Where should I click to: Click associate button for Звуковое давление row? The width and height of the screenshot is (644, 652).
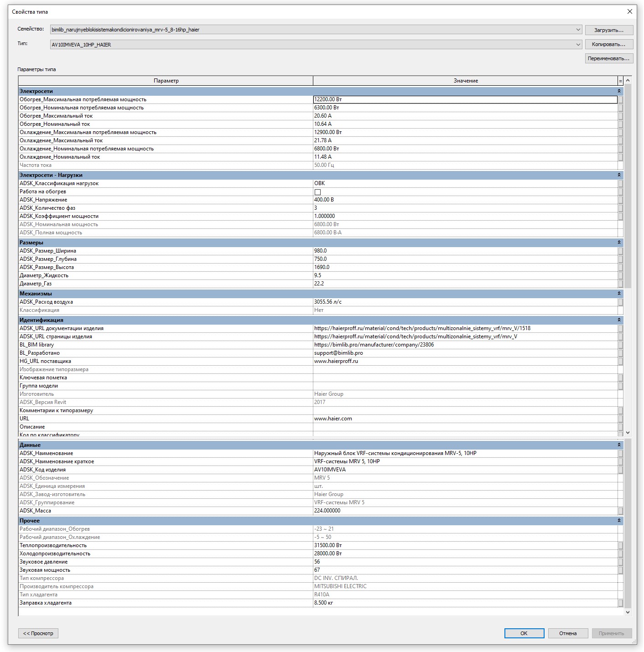(x=620, y=562)
